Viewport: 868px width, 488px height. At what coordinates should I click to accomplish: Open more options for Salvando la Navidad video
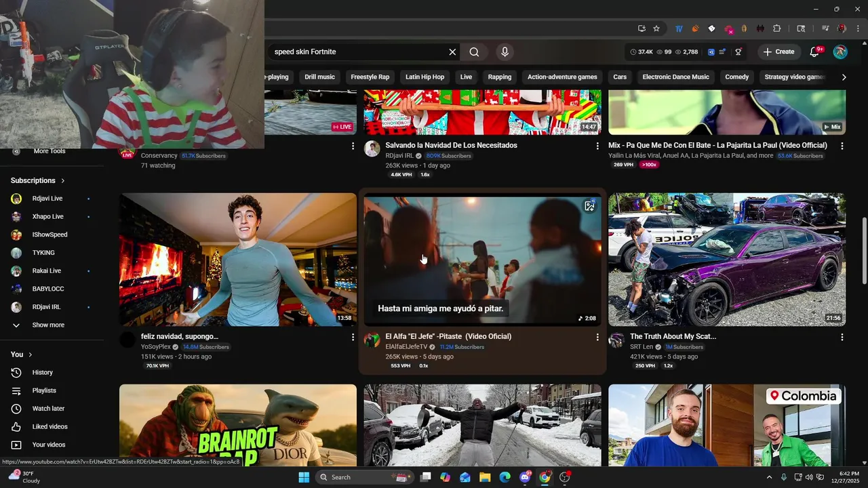point(597,146)
